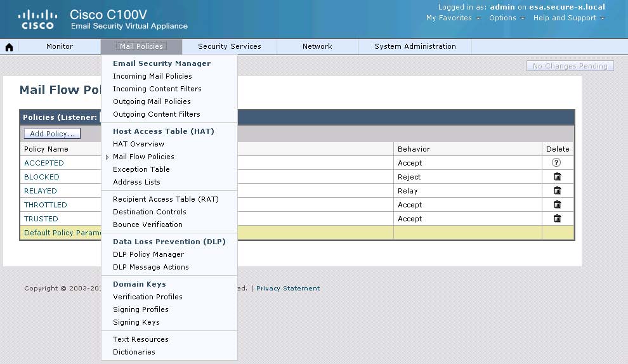Select Incoming Mail Policies
Screen dimensions: 628x364
tap(152, 76)
